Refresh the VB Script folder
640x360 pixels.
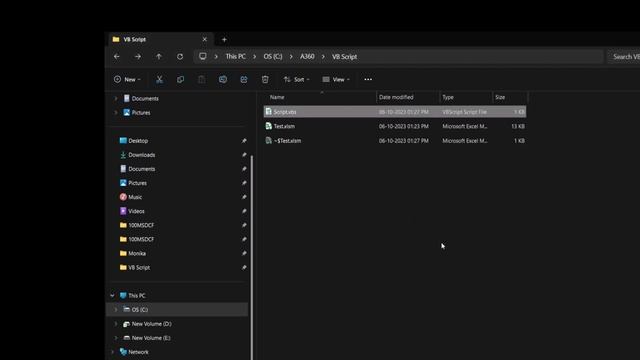180,57
